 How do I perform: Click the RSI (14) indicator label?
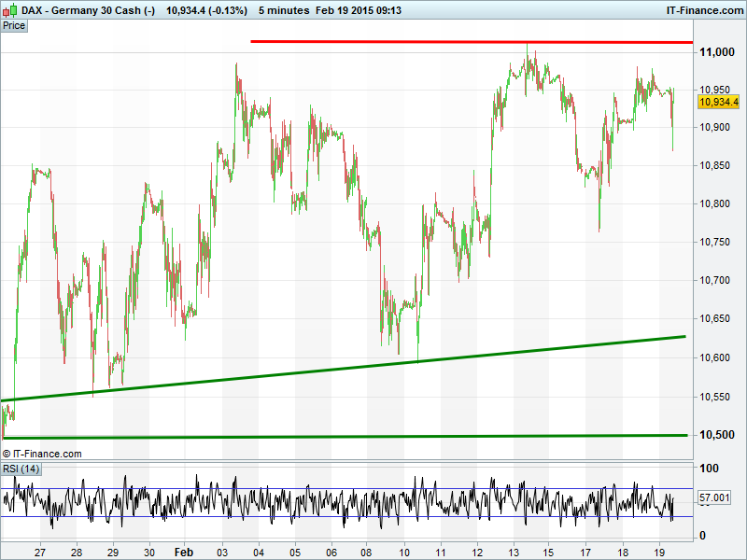(x=21, y=469)
